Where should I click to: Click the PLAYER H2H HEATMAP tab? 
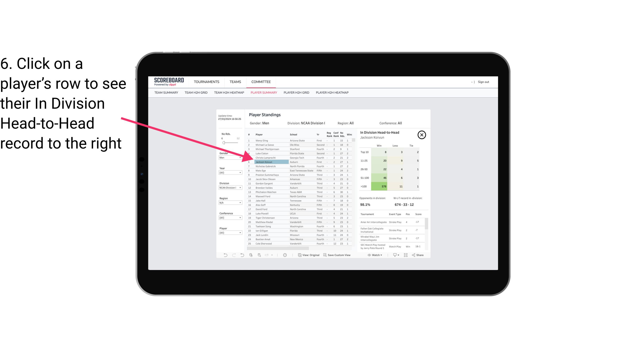332,92
